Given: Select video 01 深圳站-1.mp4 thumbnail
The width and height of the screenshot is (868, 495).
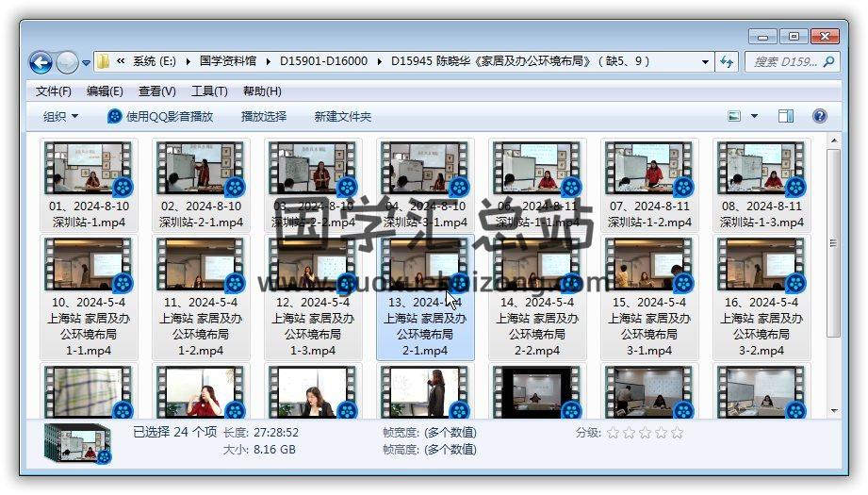Looking at the screenshot, I should pyautogui.click(x=90, y=170).
